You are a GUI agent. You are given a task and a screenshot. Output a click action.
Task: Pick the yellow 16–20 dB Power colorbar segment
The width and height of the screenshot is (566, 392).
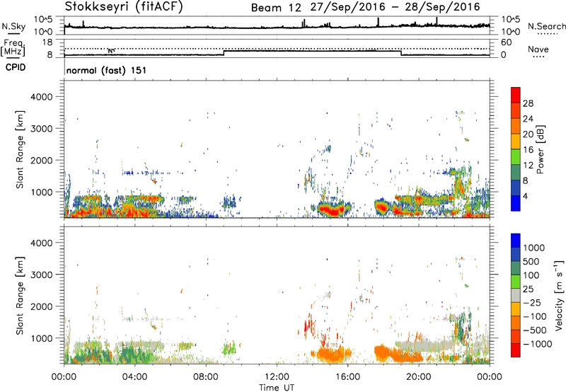(x=516, y=142)
